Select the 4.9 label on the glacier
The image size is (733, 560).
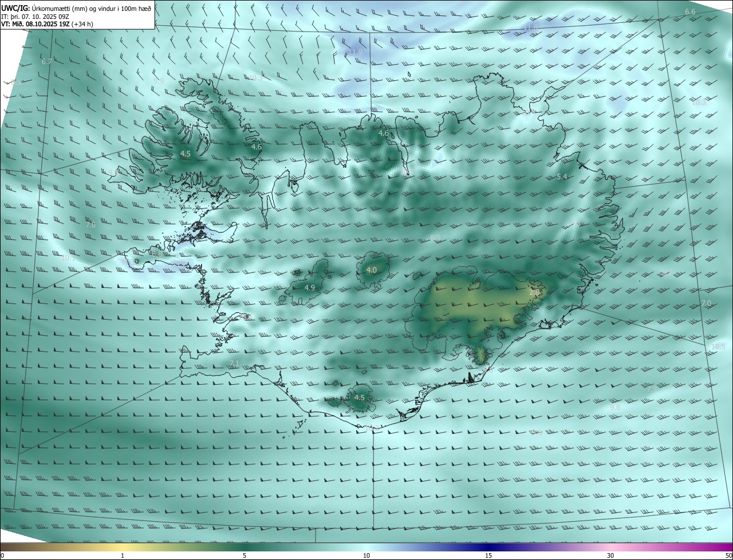tap(310, 287)
